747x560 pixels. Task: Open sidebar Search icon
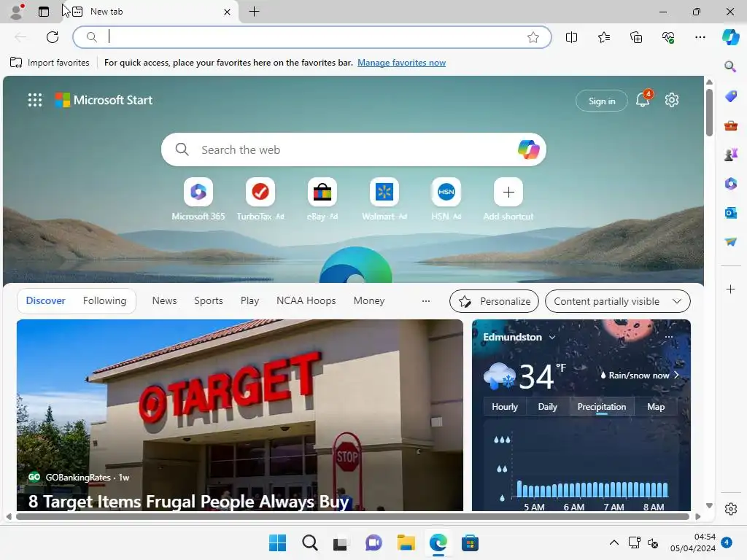(730, 66)
